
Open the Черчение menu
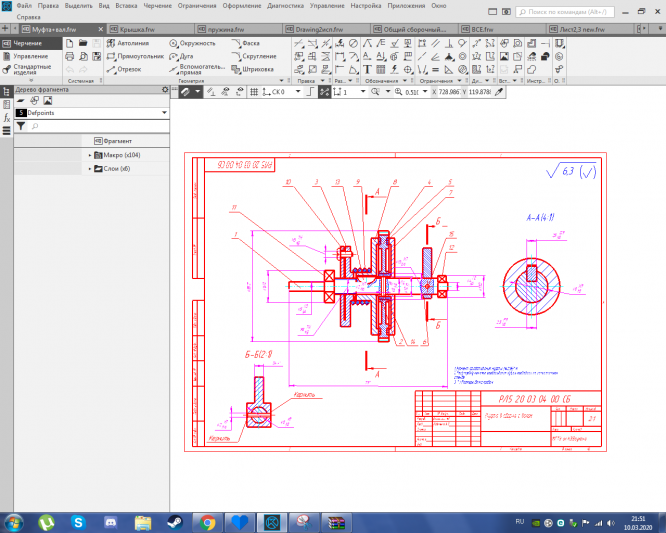coord(157,5)
